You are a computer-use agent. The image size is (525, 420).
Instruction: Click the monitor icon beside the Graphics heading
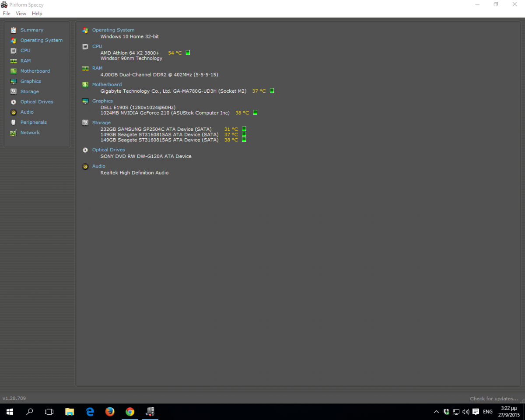pos(85,101)
